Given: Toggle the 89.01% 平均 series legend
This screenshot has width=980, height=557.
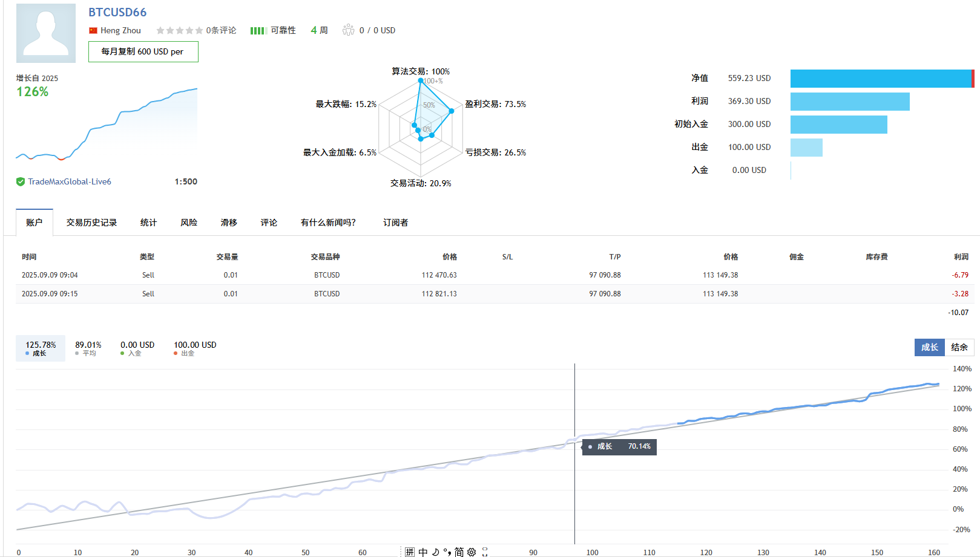Looking at the screenshot, I should click(88, 348).
